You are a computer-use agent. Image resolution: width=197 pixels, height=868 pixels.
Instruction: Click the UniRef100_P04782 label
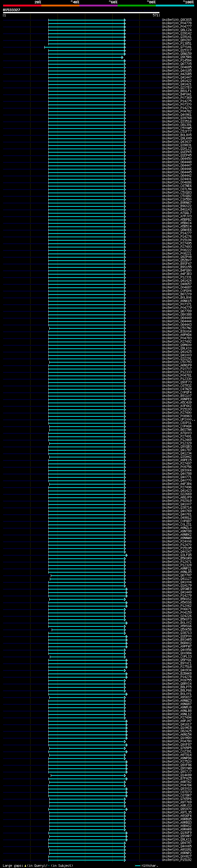click(x=177, y=111)
